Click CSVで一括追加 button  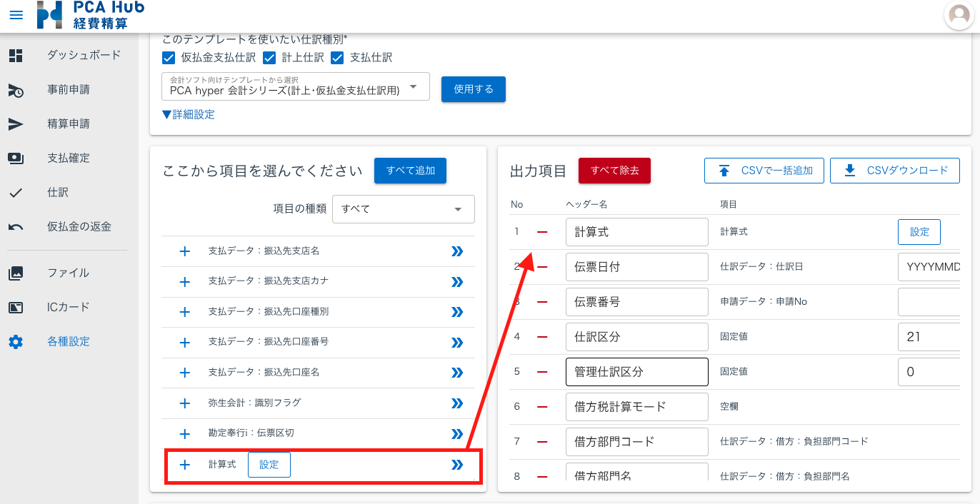[x=764, y=171]
